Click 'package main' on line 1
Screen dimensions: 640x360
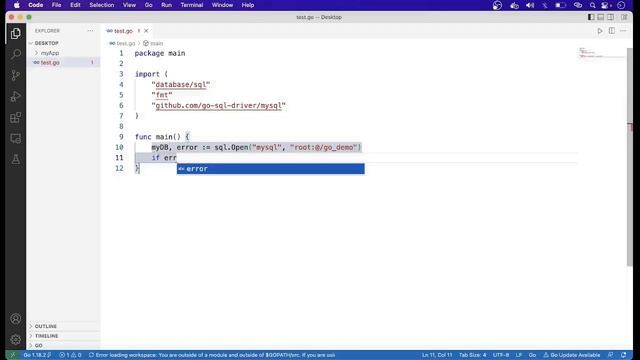(160, 53)
